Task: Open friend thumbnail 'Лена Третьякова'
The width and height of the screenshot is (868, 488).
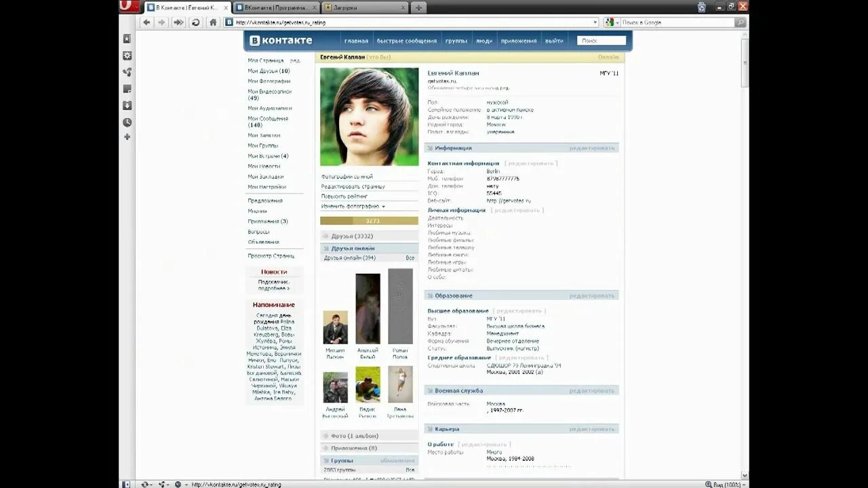Action: coord(400,384)
